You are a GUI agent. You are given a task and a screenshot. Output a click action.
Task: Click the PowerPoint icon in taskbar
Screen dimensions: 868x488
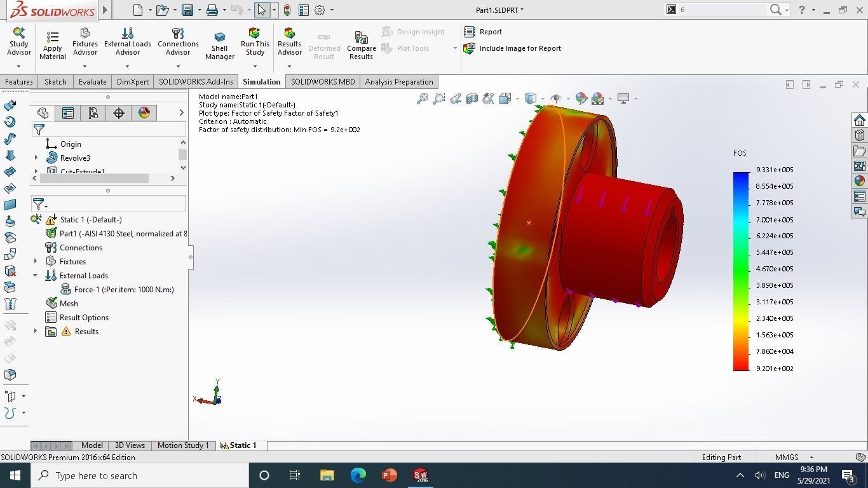[389, 475]
